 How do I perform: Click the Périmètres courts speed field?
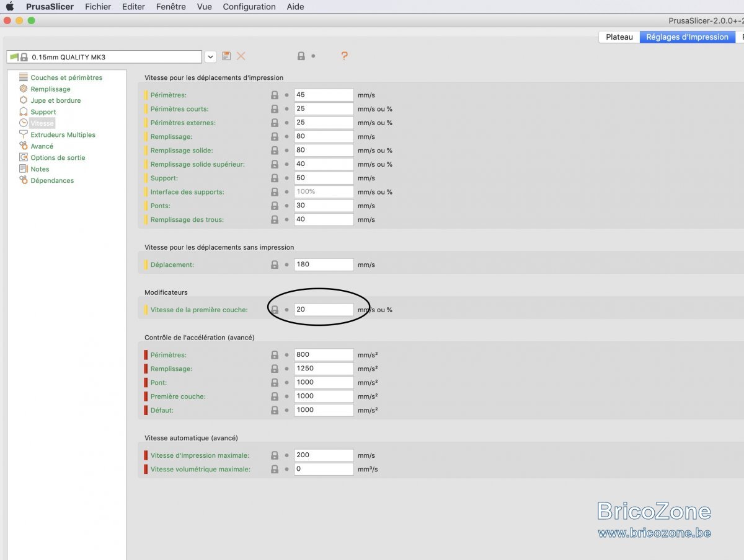pos(324,108)
